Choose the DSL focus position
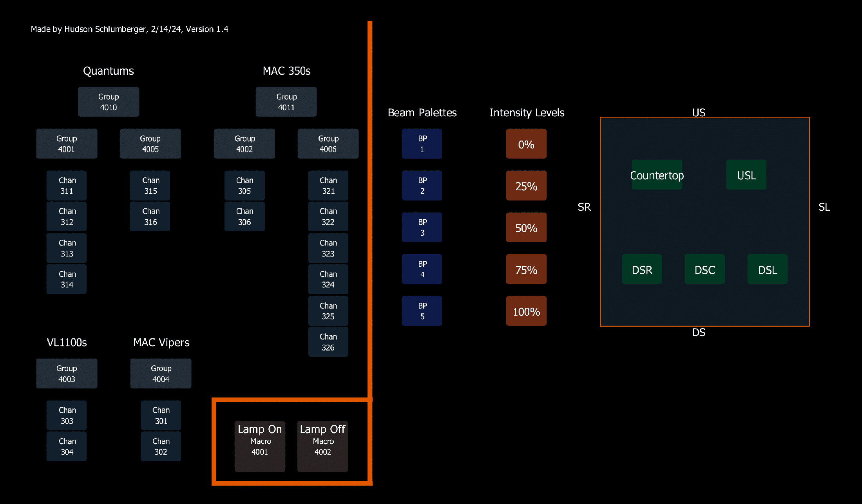This screenshot has height=504, width=862. [x=768, y=269]
